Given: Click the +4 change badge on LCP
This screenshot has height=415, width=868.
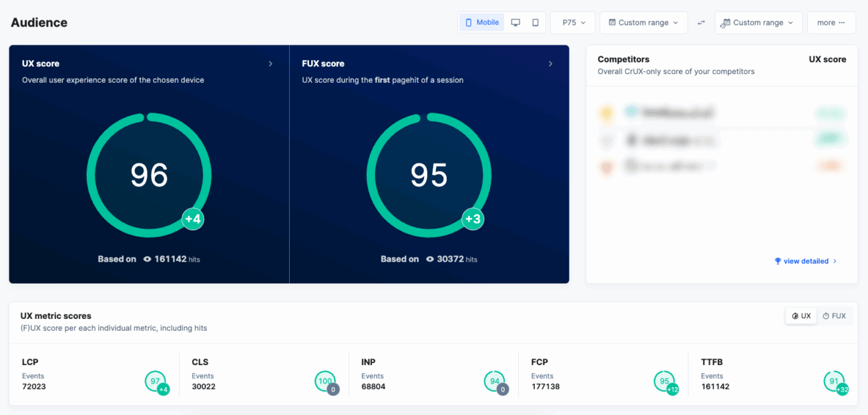Looking at the screenshot, I should [x=164, y=390].
